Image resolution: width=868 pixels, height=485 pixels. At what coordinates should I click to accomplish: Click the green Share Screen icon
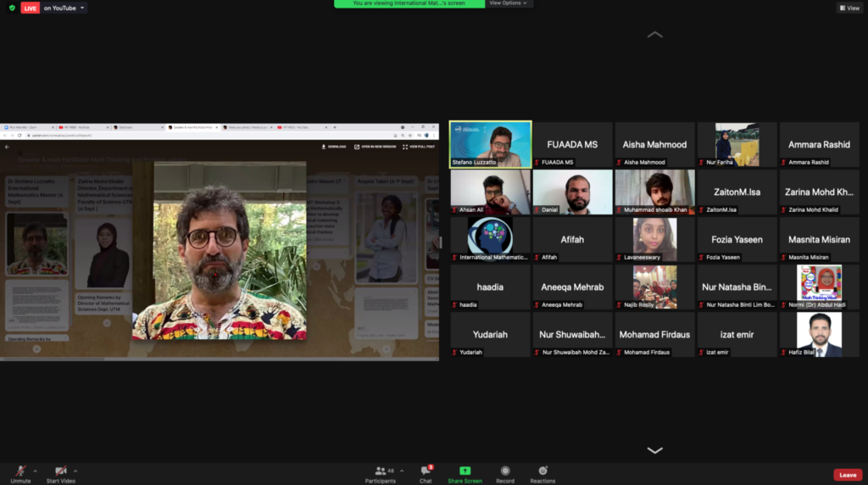coord(465,471)
